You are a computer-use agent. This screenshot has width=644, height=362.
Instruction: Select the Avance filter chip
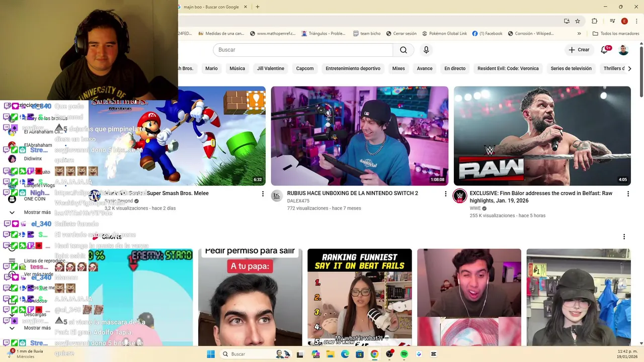[425, 68]
